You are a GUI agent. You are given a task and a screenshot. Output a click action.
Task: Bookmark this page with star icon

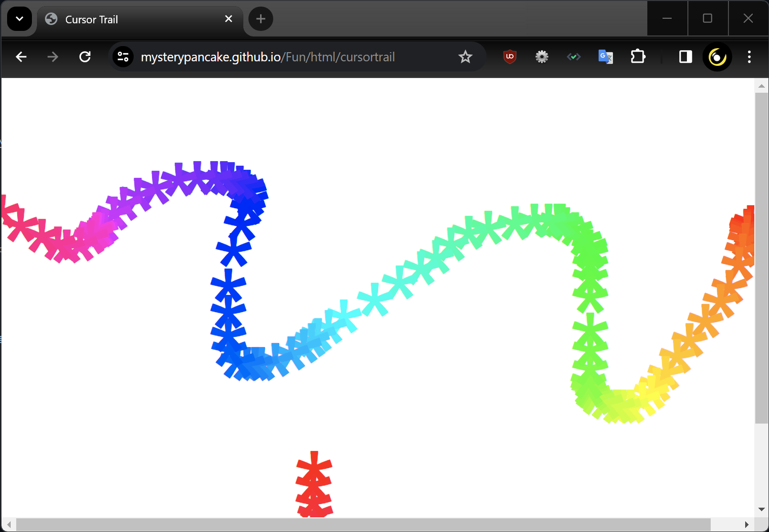click(x=465, y=57)
